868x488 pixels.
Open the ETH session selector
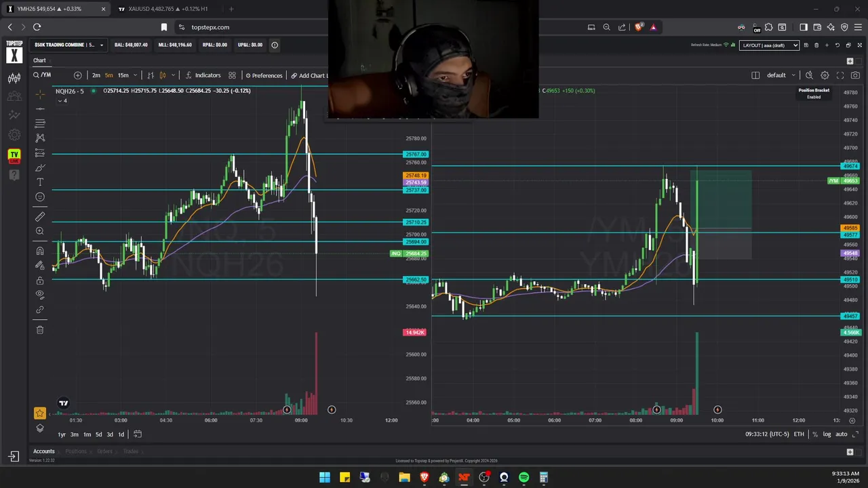(799, 434)
